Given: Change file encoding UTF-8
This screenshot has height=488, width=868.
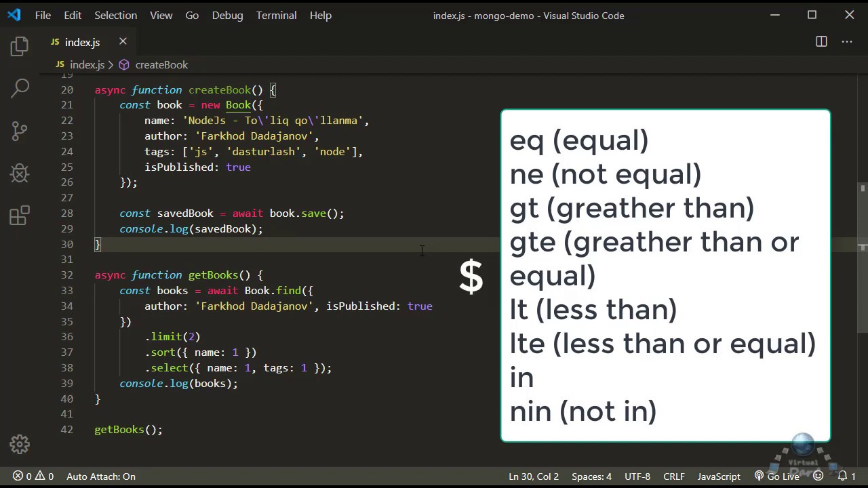Looking at the screenshot, I should (637, 476).
